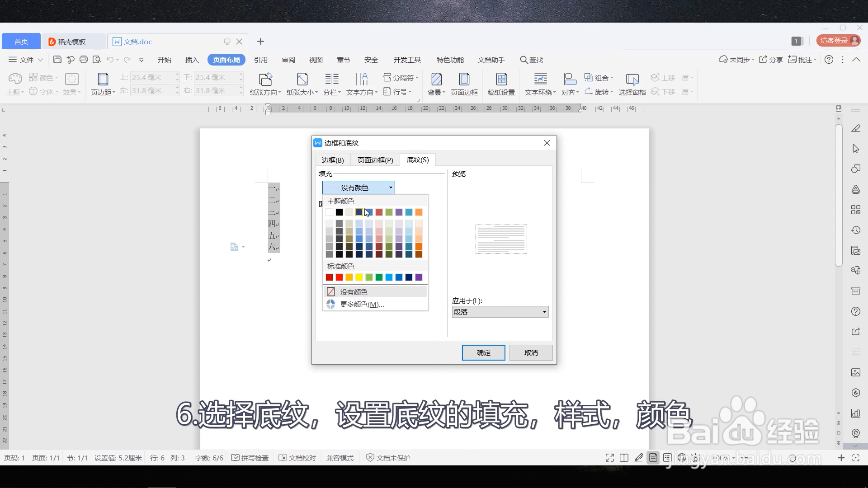Click the 页面边框 page border tool
The height and width of the screenshot is (488, 868).
(464, 84)
